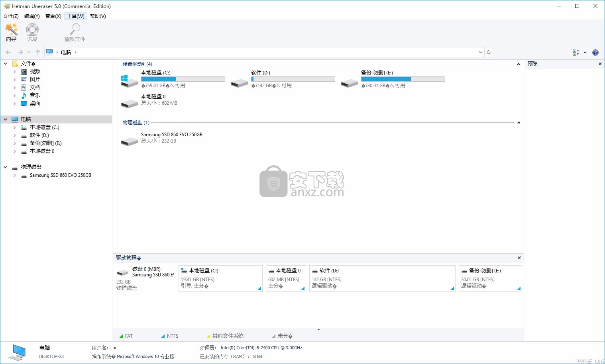Select 本地磁盘 (C:) 59.41 GB partition block
The width and height of the screenshot is (605, 364).
(x=220, y=278)
